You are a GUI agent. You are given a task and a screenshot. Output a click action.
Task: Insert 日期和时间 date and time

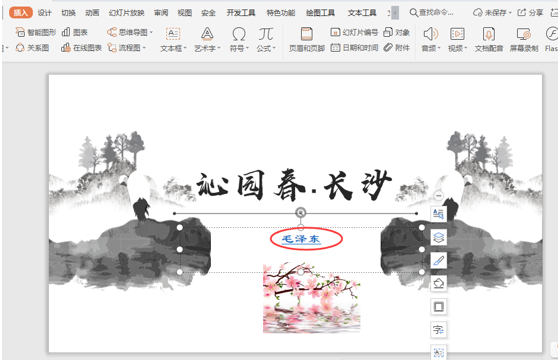point(354,47)
